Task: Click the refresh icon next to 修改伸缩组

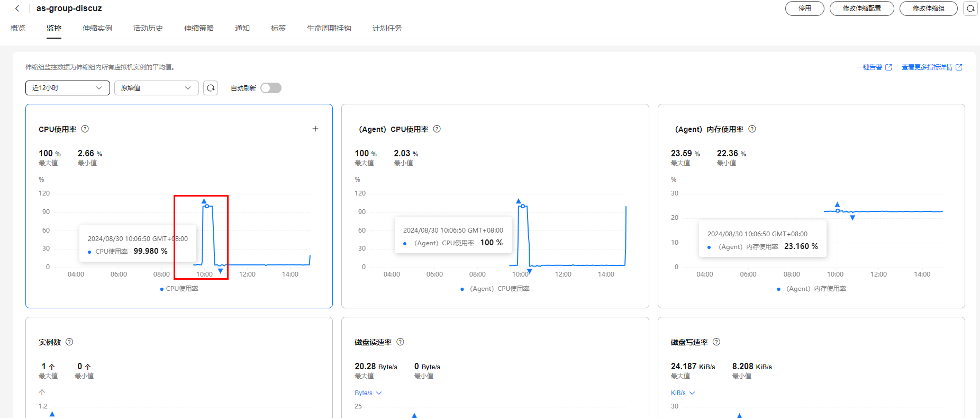Action: point(970,8)
